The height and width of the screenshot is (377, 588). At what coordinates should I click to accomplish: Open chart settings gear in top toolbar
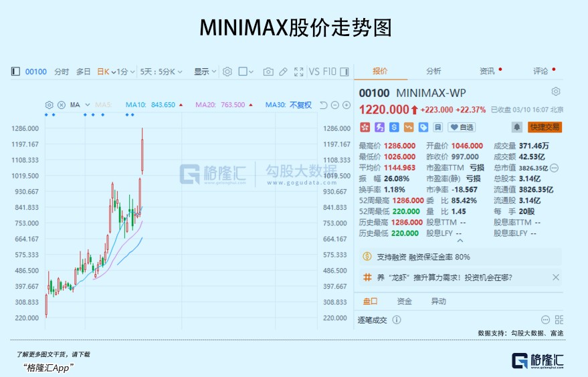[227, 72]
